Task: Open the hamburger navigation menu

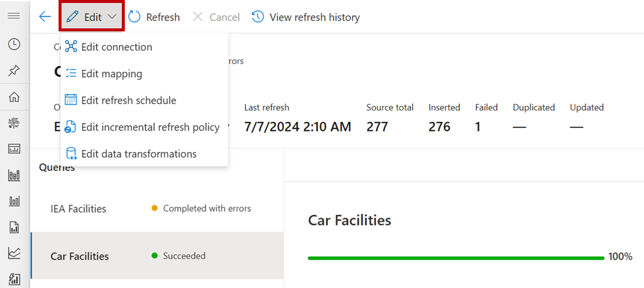Action: (14, 15)
